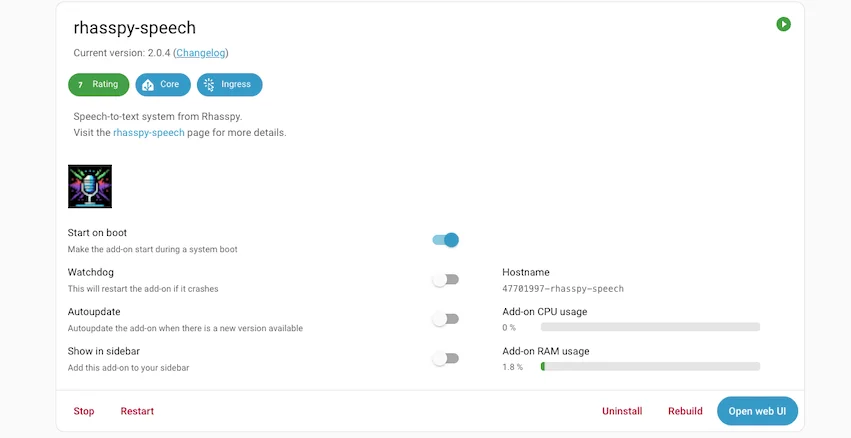Visit the rhasspy-speech page link
Image resolution: width=851 pixels, height=438 pixels.
[x=149, y=132]
